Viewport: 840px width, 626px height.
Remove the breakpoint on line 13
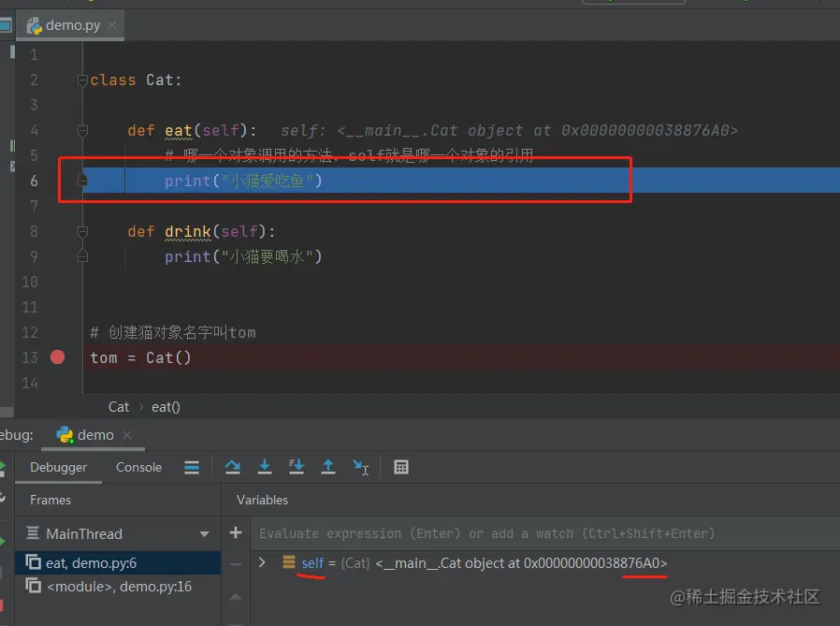[57, 357]
